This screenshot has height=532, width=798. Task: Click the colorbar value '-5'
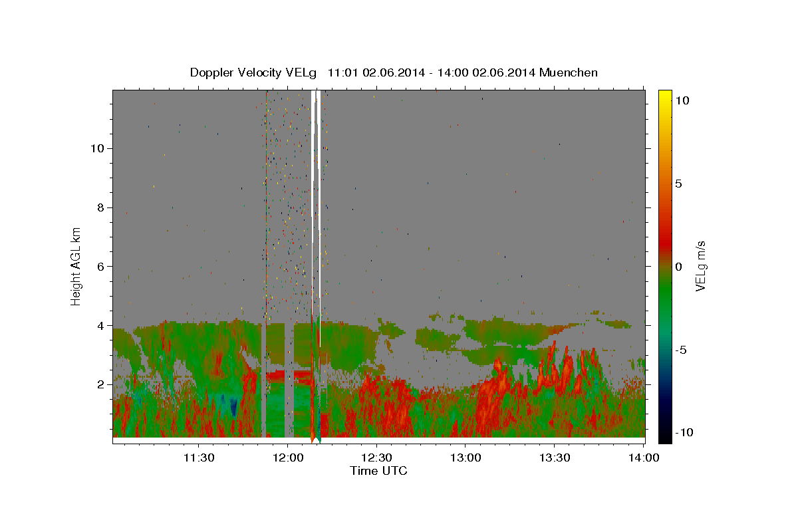682,350
